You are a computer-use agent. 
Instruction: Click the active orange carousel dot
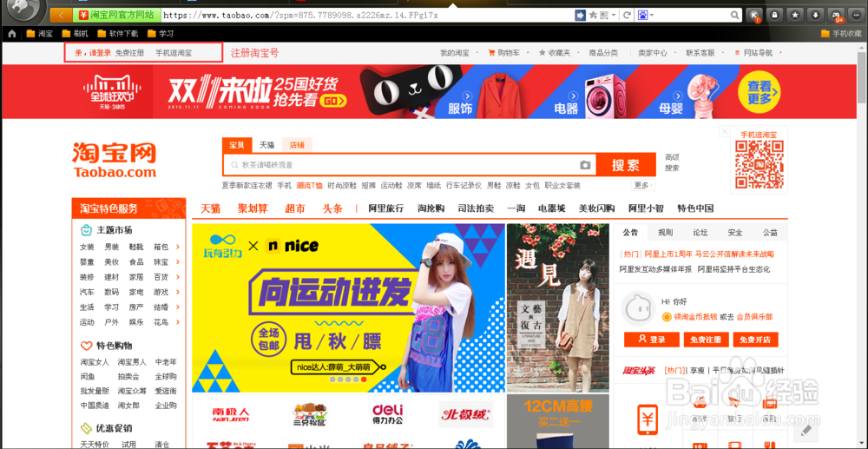364,380
